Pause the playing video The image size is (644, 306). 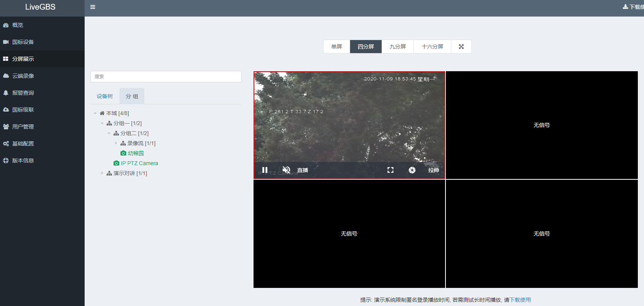coord(265,170)
